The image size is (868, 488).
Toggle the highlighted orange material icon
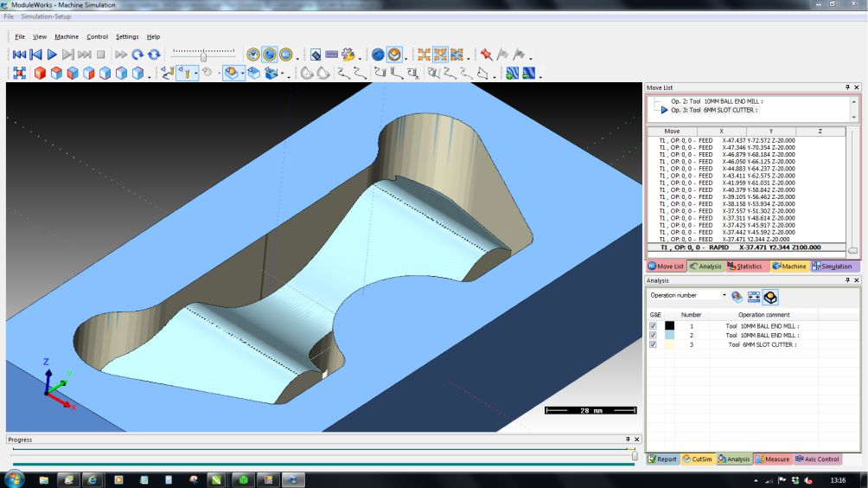click(x=394, y=55)
